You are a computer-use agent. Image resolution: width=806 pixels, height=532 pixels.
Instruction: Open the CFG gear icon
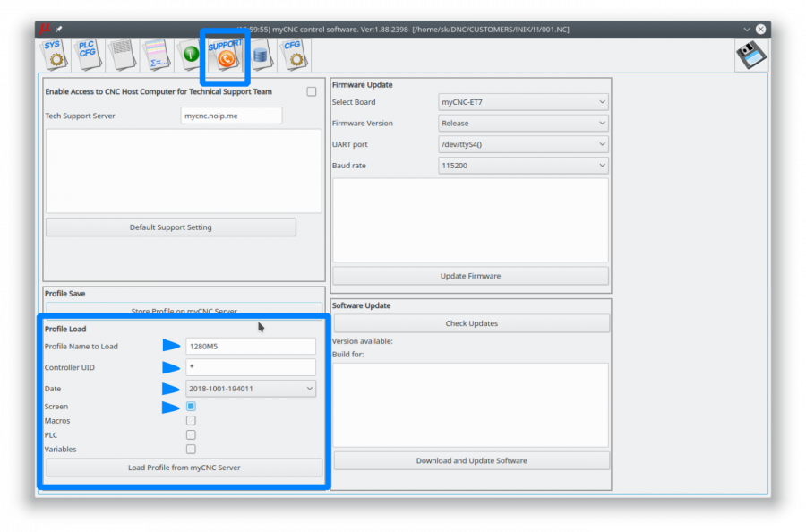(x=293, y=55)
